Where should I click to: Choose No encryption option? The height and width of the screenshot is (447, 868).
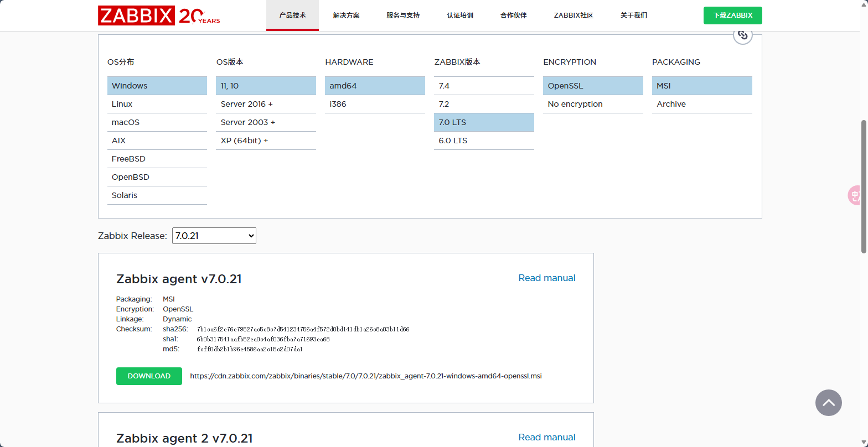[x=592, y=104]
